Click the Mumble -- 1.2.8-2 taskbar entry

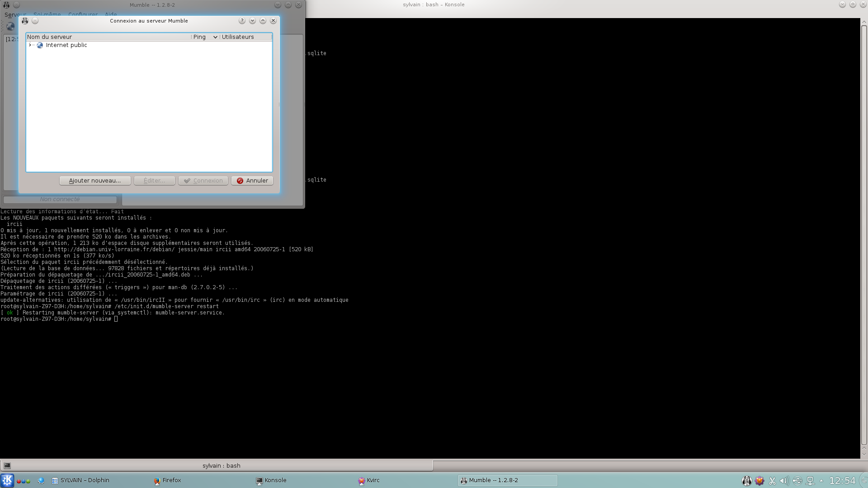point(508,480)
